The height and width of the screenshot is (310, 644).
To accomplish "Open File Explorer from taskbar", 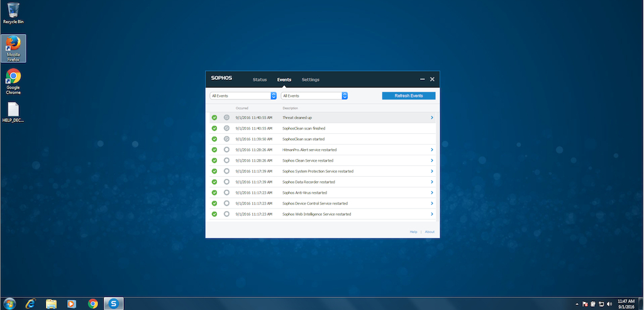I will tap(52, 304).
